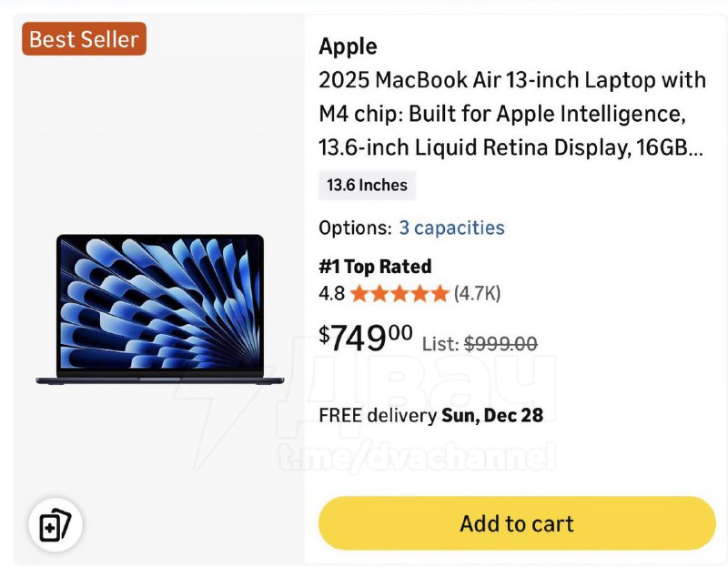The height and width of the screenshot is (567, 728).
Task: Open the Apple brand page
Action: pyautogui.click(x=347, y=46)
